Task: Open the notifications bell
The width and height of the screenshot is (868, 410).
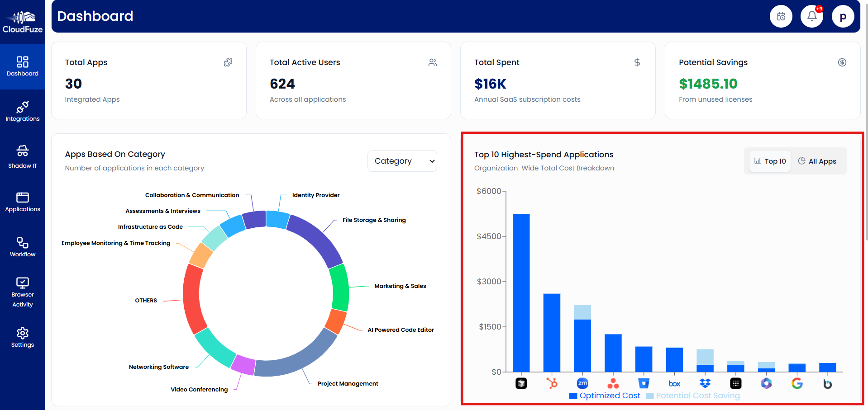Action: point(811,16)
